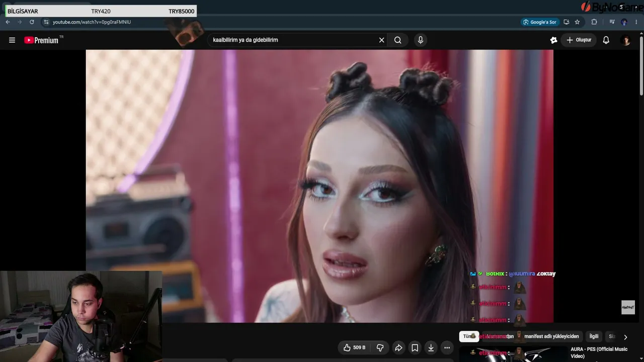Click the Oluştur create button
Screen dimensions: 644x362
point(579,40)
